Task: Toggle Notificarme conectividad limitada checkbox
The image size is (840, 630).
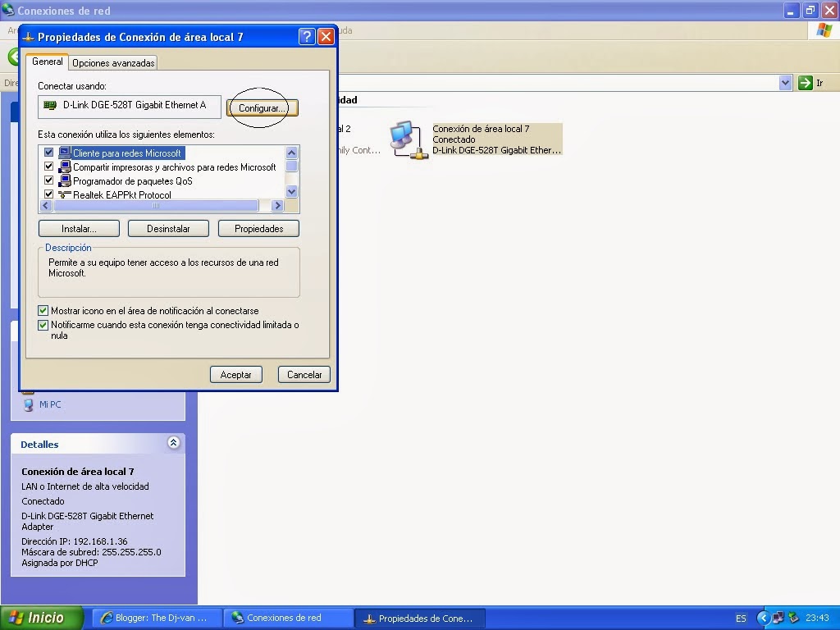Action: coord(43,325)
